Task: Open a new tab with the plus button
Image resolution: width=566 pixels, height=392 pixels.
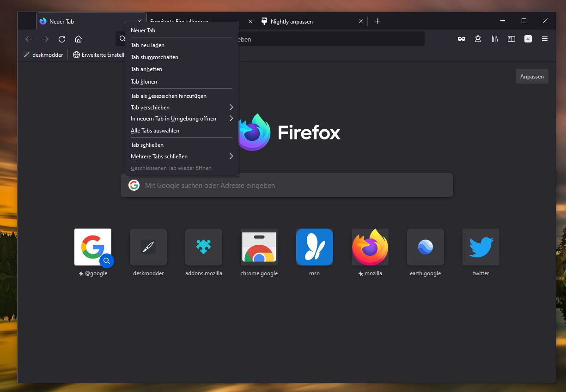Action: (377, 21)
